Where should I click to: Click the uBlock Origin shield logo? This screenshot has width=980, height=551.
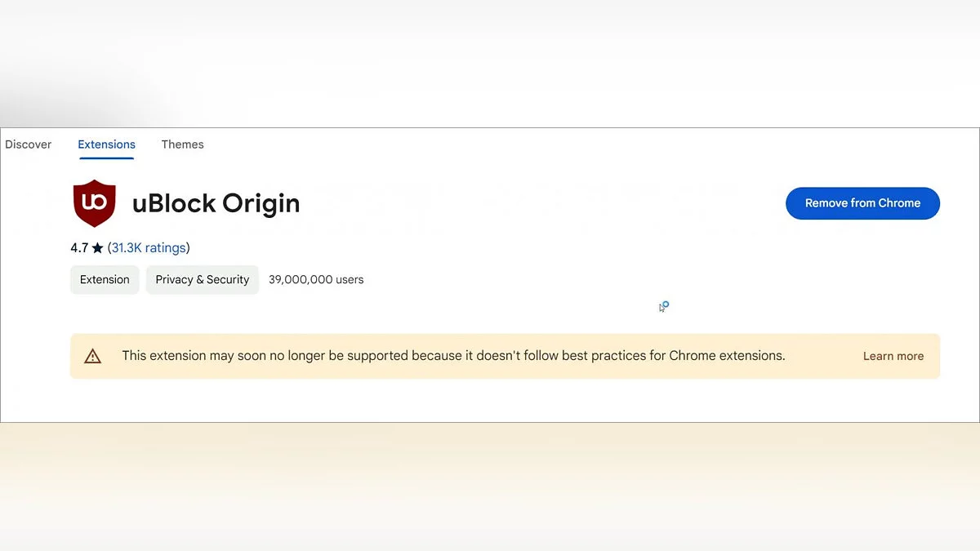94,203
